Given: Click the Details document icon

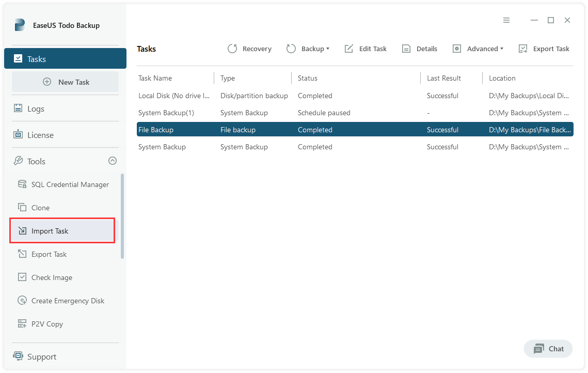Looking at the screenshot, I should click(406, 49).
